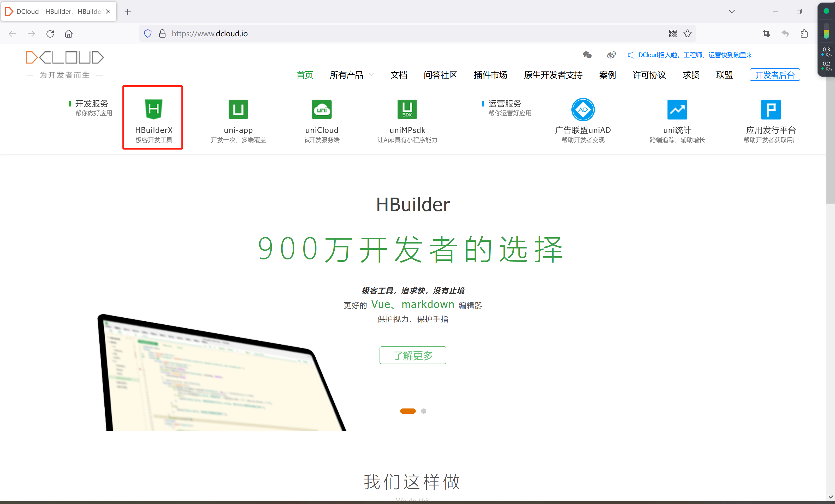Viewport: 835px width, 504px height.
Task: Open the 问答社区 nav item
Action: pos(440,75)
